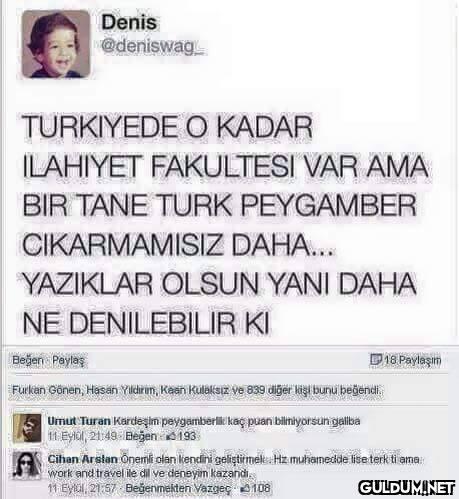
Task: Click the 11 Eylül, 21:49 timestamp
Action: click(x=82, y=436)
